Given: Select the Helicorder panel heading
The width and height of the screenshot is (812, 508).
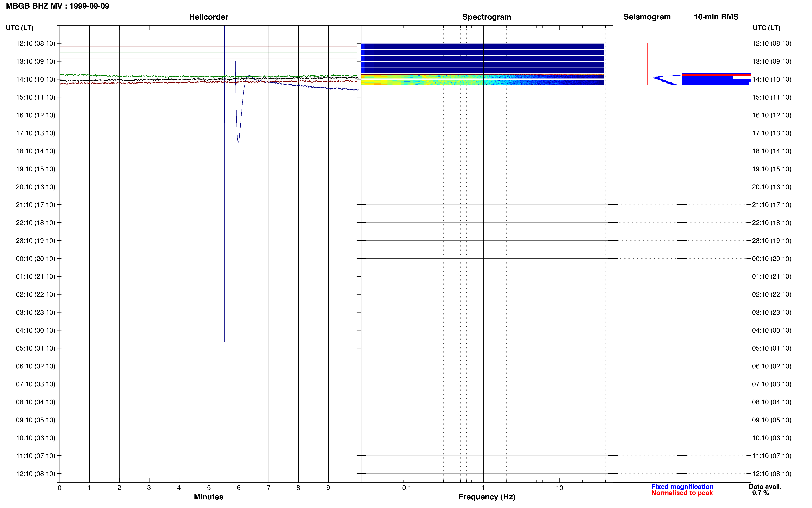Looking at the screenshot, I should coord(209,17).
